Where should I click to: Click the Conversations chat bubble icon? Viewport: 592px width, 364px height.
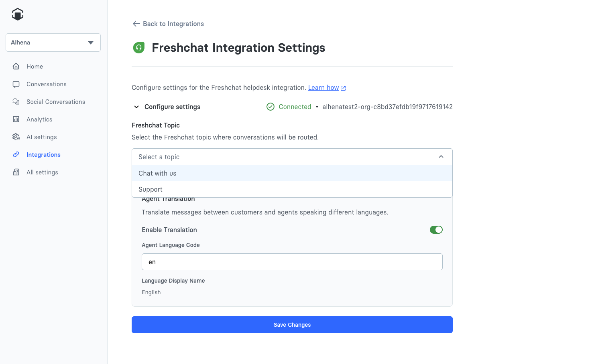pyautogui.click(x=16, y=84)
